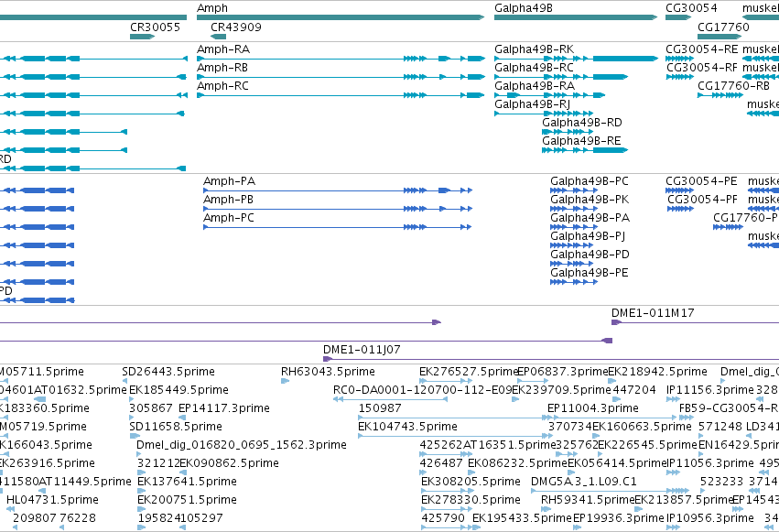The width and height of the screenshot is (779, 532).
Task: Click the EK276527.5prime EST label
Action: (469, 372)
